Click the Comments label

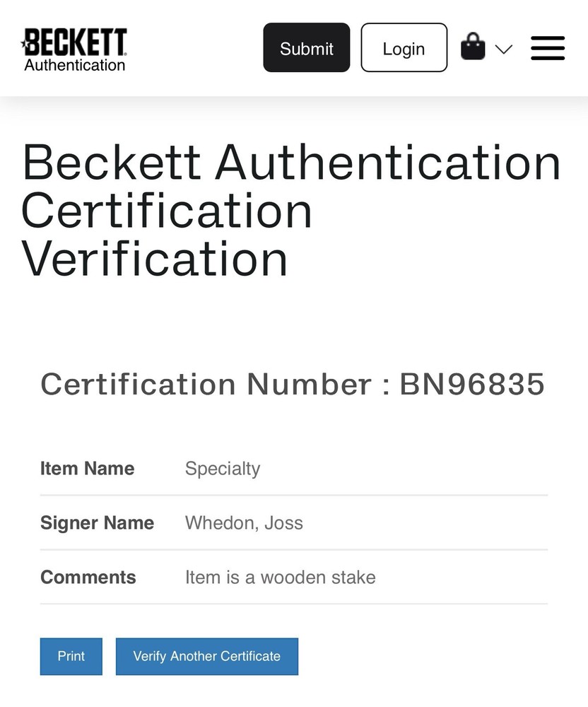pos(88,577)
